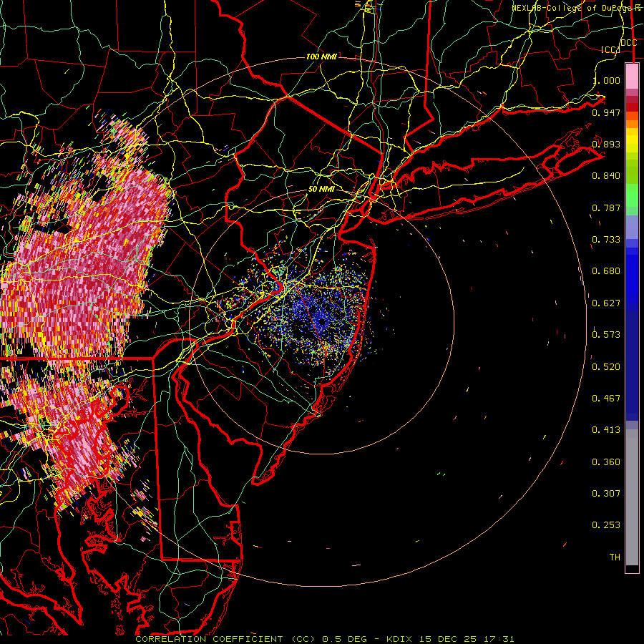This screenshot has height=644, width=644.
Task: Click "CORRELATION COEFFICIENT (CC)" in the caption
Action: point(225,639)
